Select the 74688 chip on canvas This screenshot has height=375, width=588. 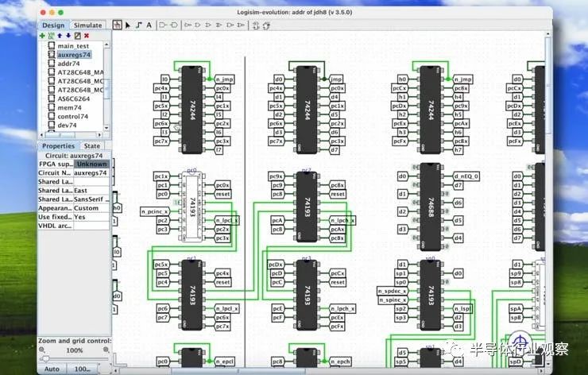point(430,207)
